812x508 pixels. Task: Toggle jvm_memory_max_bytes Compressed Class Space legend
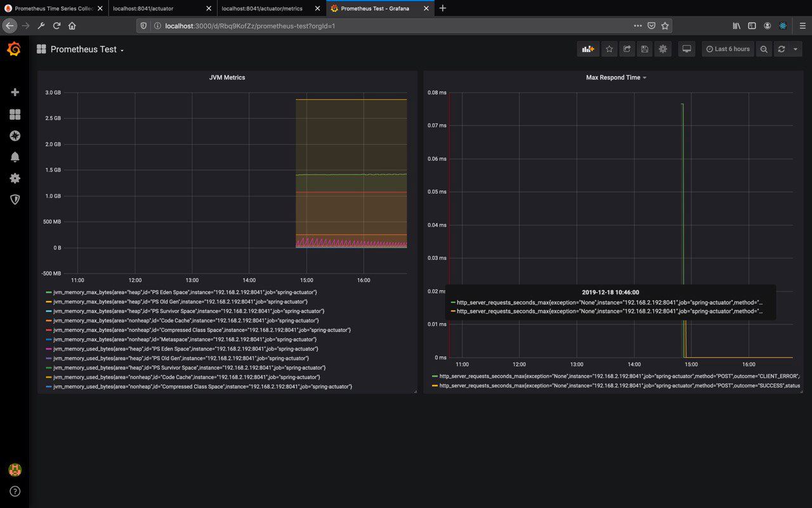pos(202,330)
